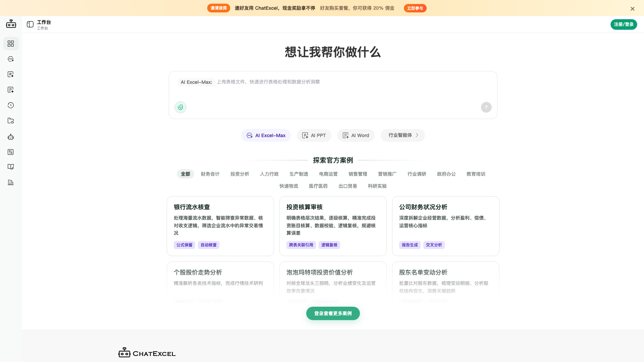Select the AI PPT mode chip
The width and height of the screenshot is (644, 362).
[314, 135]
